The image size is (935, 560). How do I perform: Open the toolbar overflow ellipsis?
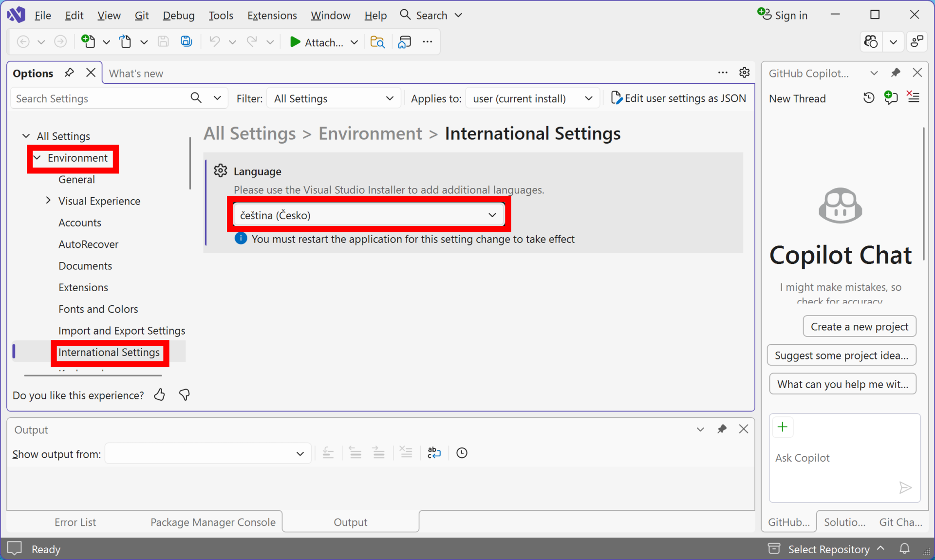pyautogui.click(x=428, y=42)
